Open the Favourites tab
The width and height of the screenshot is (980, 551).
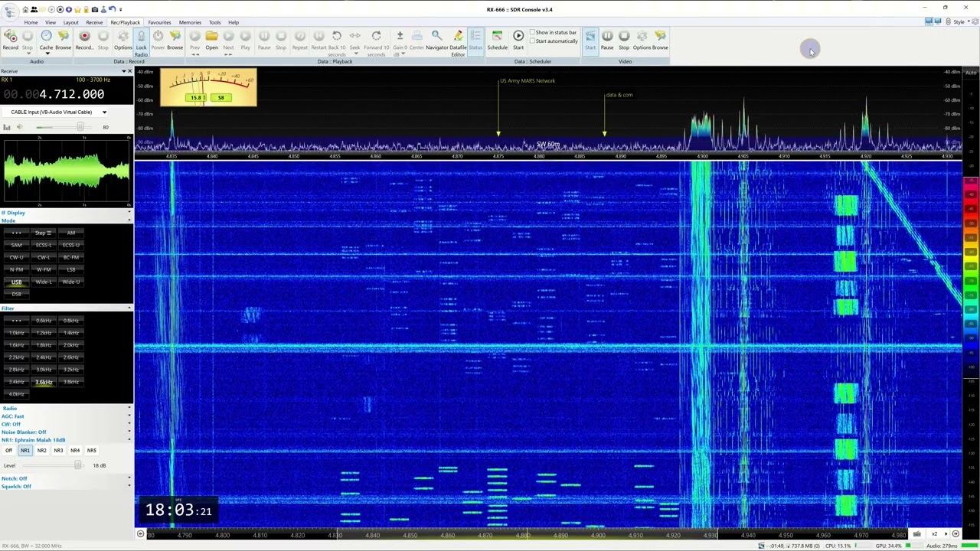159,22
